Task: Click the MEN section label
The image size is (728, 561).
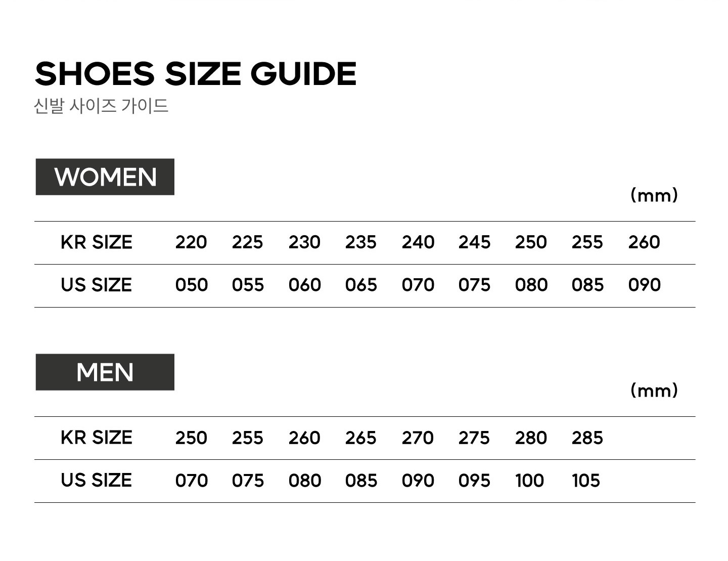Action: 105,372
